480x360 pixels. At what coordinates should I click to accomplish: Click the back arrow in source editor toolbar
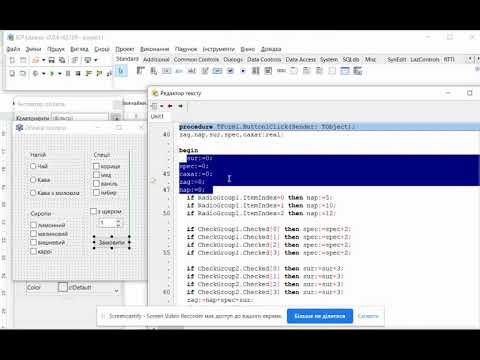pos(170,106)
